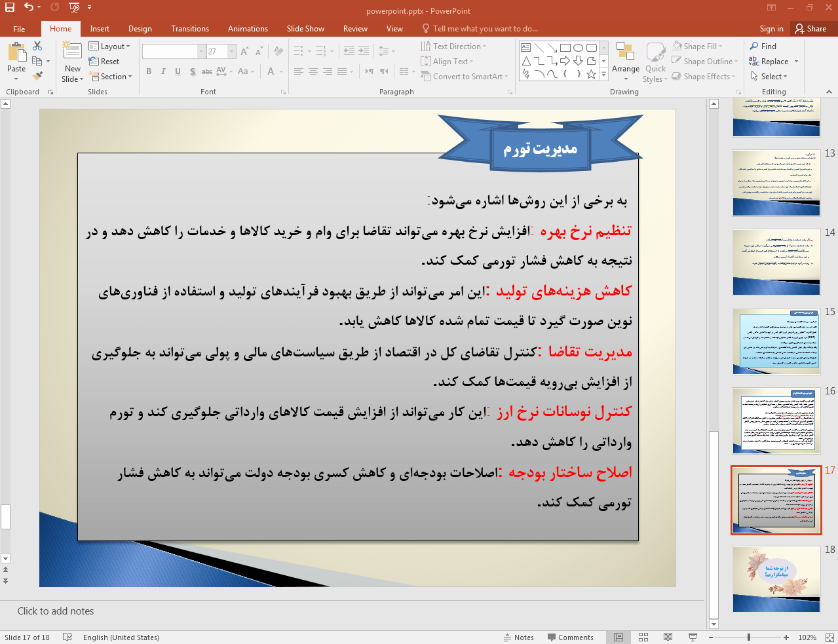Screen dimensions: 838x644
Task: Start slideshow from beginning via quick access icon
Action: coord(74,7)
